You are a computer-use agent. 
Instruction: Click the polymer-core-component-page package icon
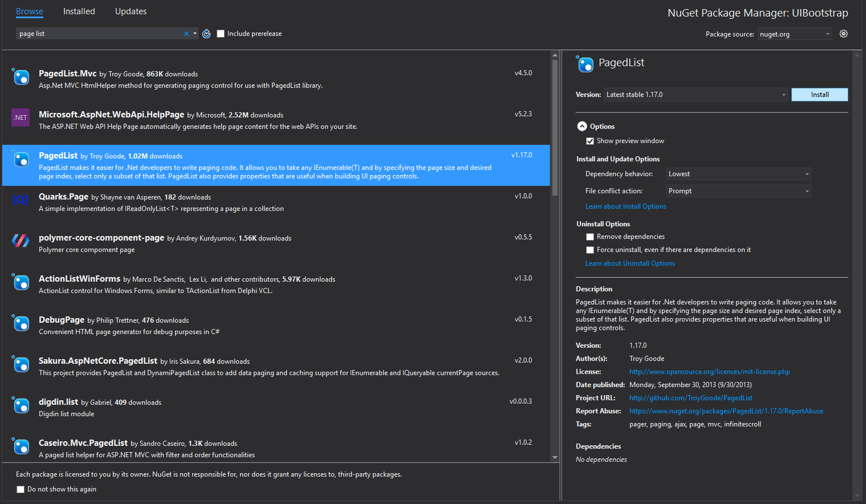(x=21, y=241)
